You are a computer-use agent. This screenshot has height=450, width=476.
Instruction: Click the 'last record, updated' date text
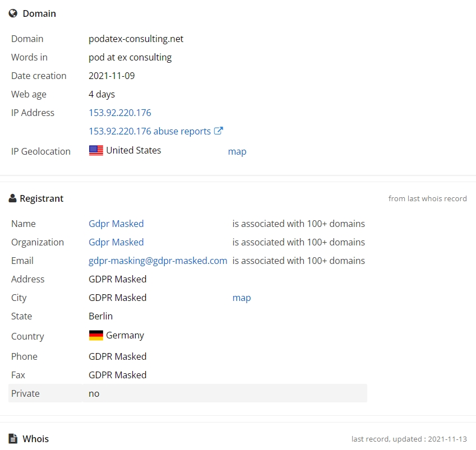click(409, 439)
